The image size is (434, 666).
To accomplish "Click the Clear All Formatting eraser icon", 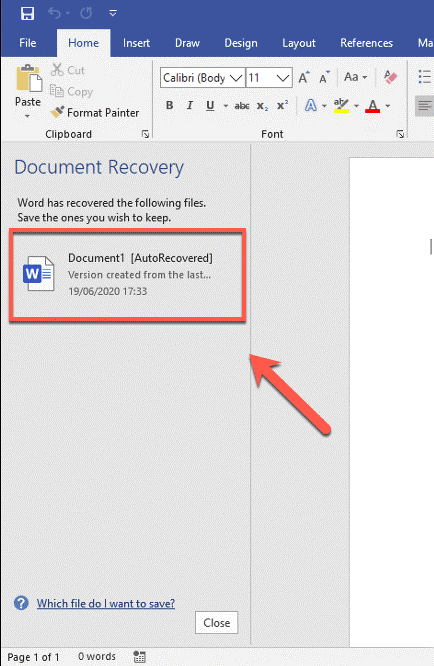I will (x=390, y=77).
